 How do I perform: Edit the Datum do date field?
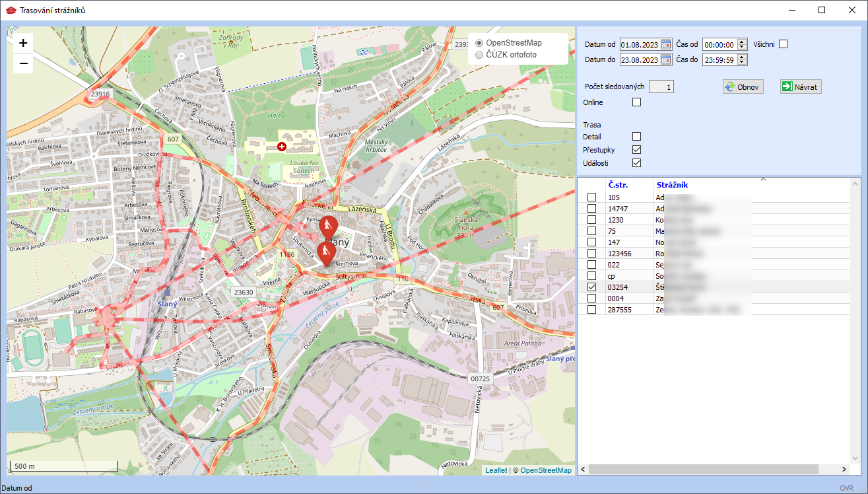pyautogui.click(x=640, y=59)
